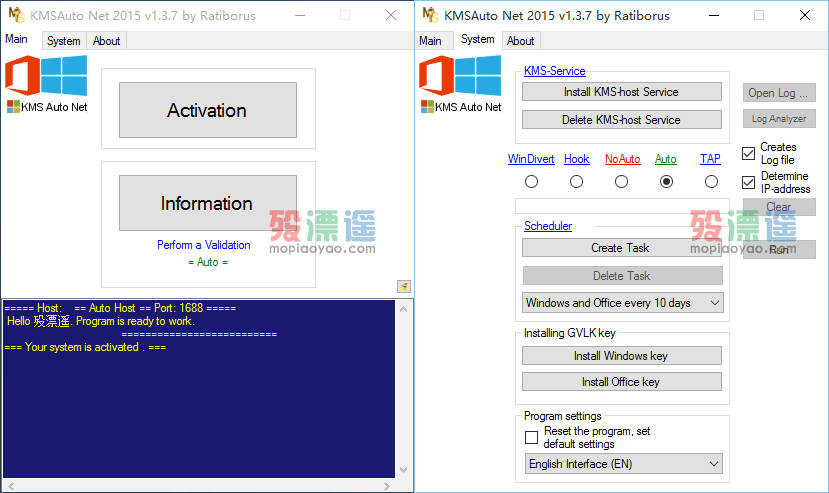The image size is (829, 493).
Task: Click the green Auto link label
Action: [x=666, y=159]
